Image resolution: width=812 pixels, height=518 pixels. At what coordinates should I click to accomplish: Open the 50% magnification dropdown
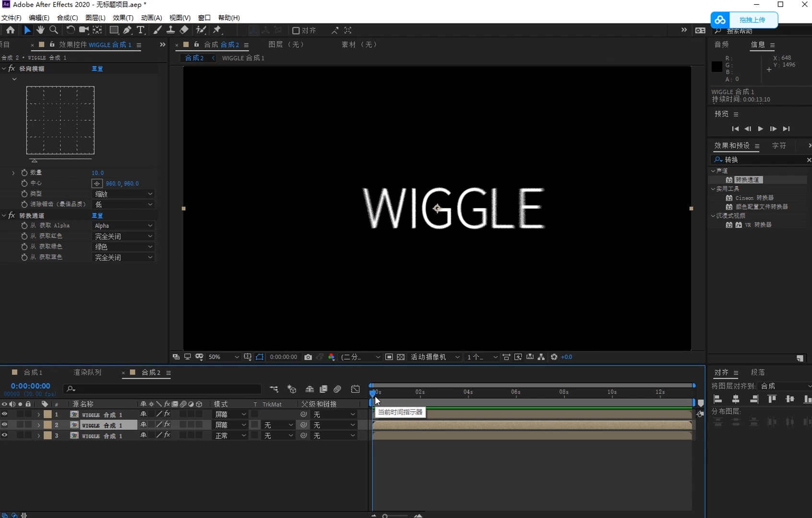click(x=223, y=357)
